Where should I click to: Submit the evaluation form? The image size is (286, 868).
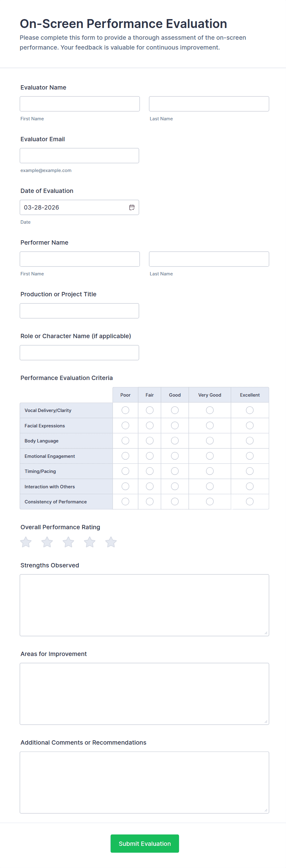click(145, 843)
